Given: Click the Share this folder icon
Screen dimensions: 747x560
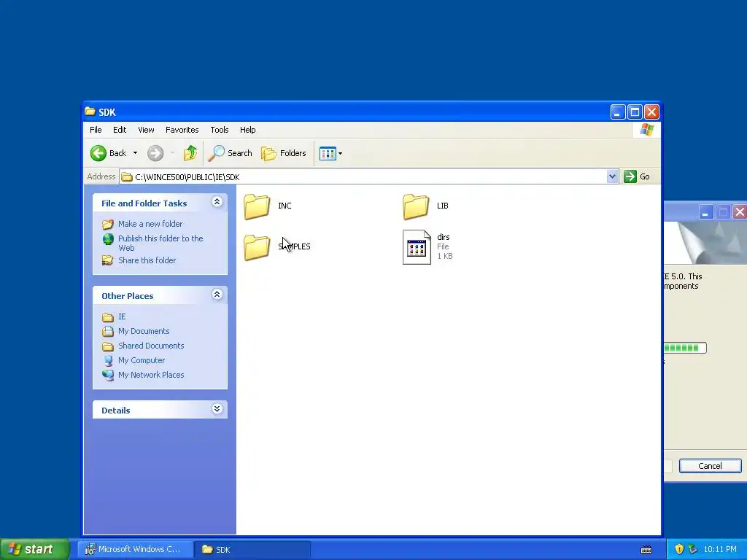Looking at the screenshot, I should [x=108, y=260].
